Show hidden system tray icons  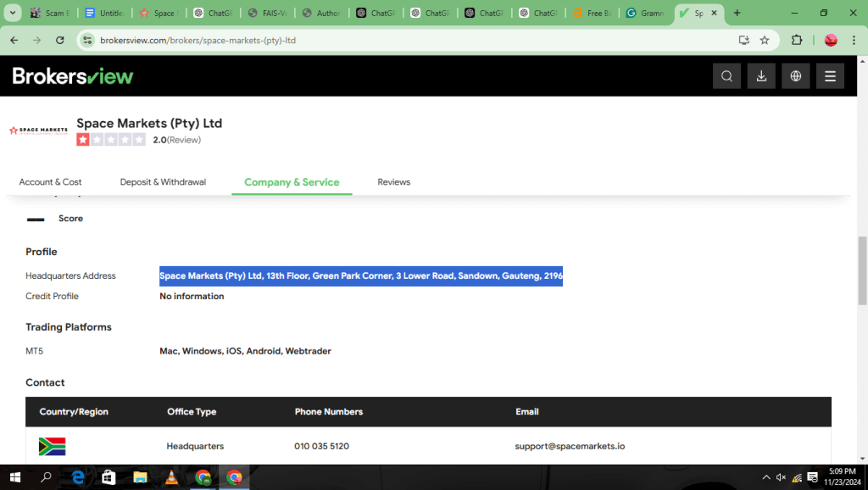tap(766, 477)
